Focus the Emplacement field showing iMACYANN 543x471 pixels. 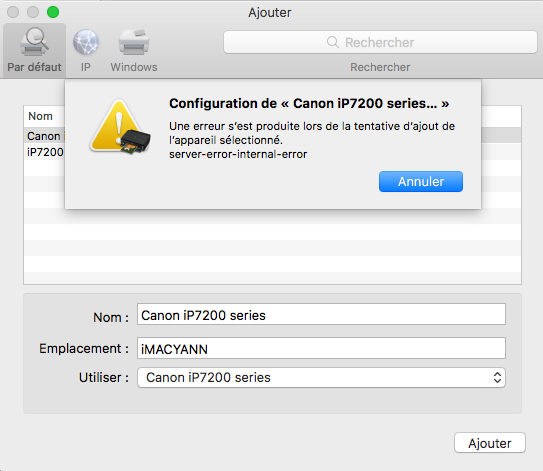[321, 348]
